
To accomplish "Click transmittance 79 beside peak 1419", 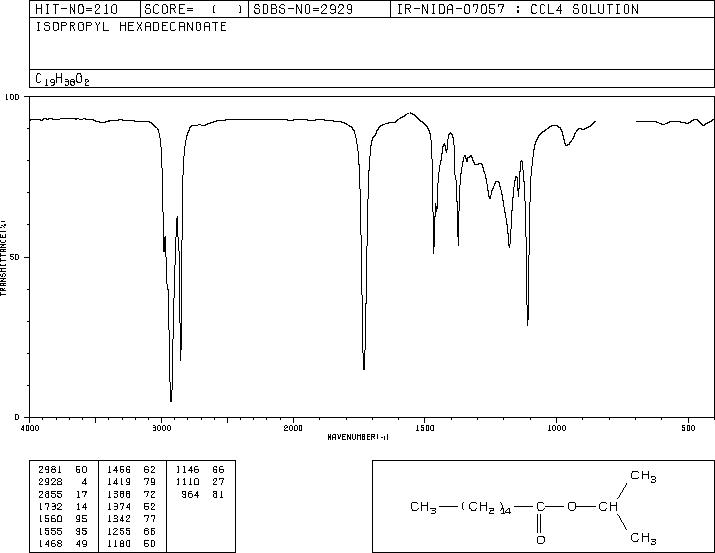I will point(150,482).
